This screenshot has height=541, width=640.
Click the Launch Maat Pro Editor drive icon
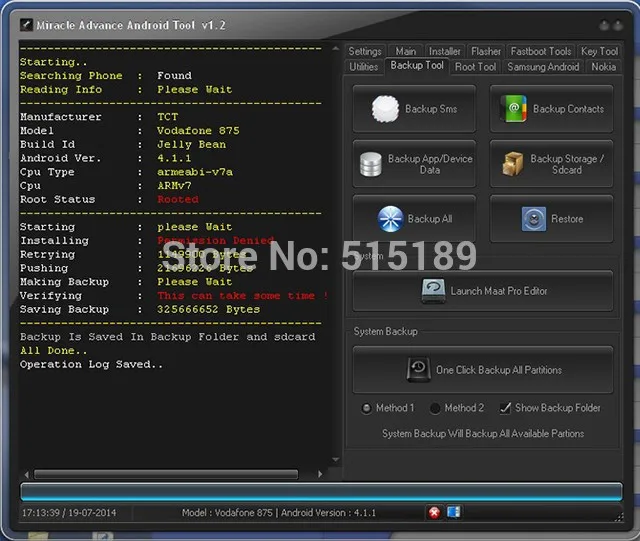[433, 291]
